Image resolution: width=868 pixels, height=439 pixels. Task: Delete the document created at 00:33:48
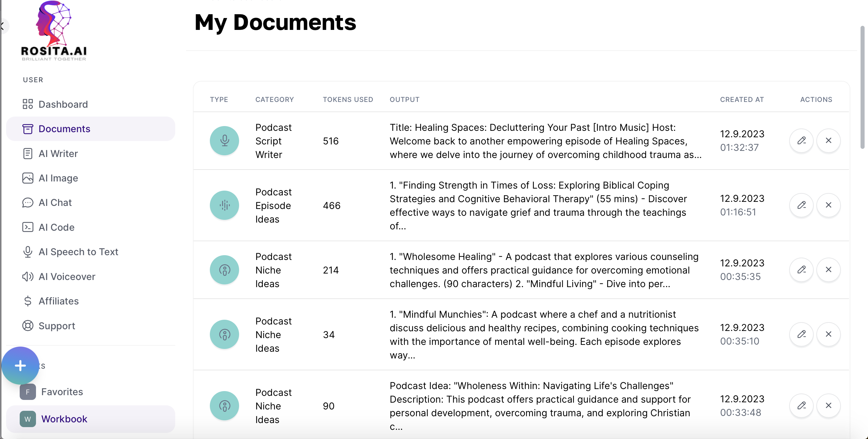click(828, 406)
